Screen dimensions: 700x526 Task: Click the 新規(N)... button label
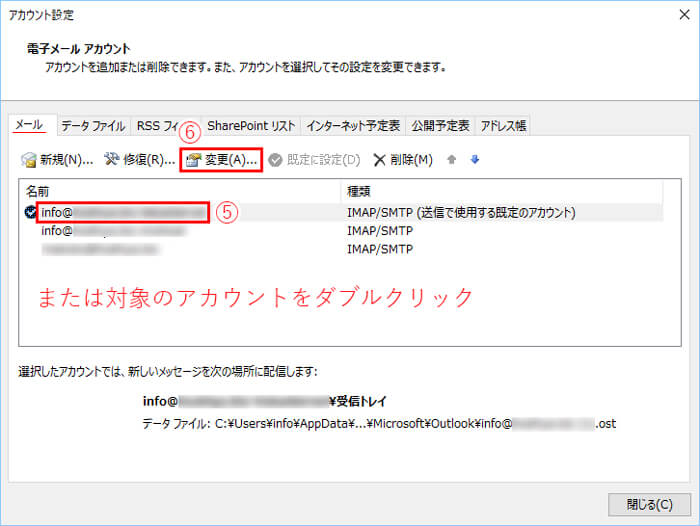point(67,160)
